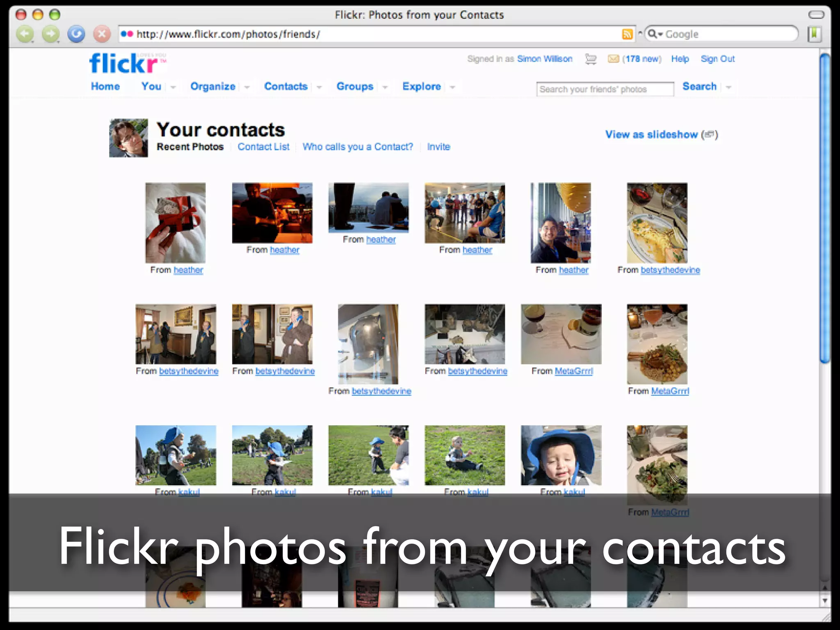This screenshot has width=840, height=630.
Task: Reload the page with the blue refresh icon
Action: coord(76,34)
